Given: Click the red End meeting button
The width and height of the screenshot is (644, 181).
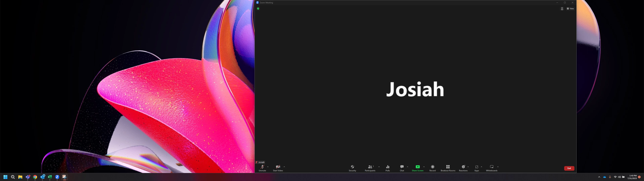Looking at the screenshot, I should (569, 168).
